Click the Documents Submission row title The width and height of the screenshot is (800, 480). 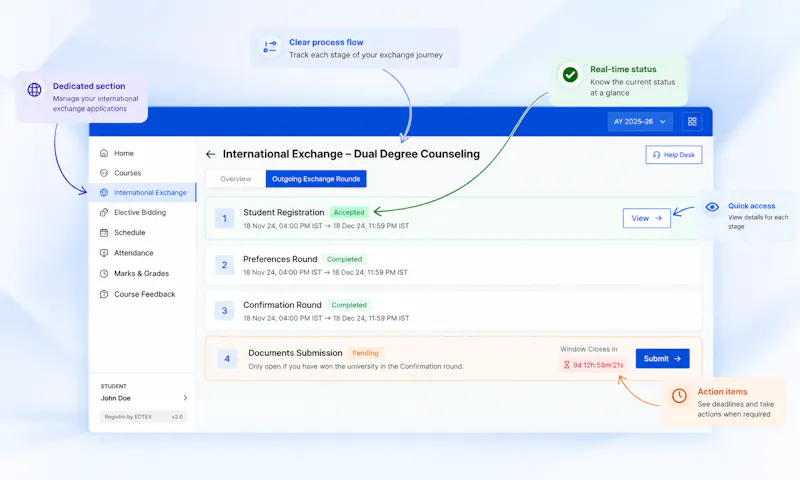pos(295,353)
